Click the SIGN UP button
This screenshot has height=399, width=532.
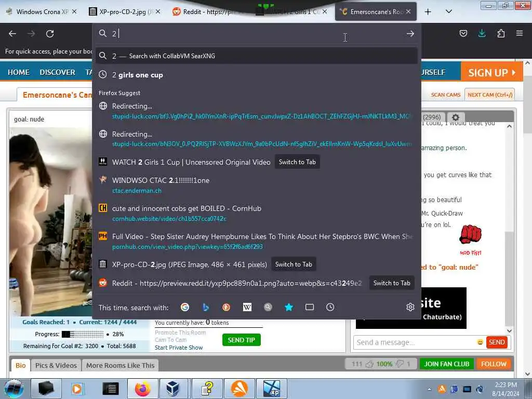pyautogui.click(x=491, y=73)
